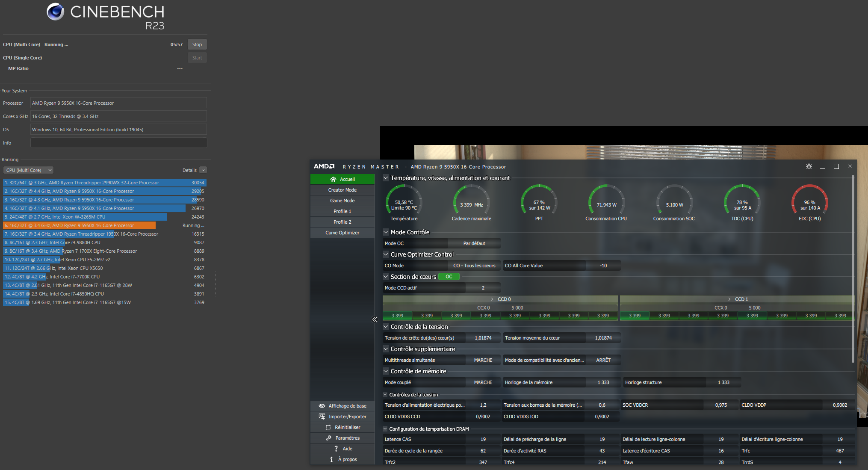This screenshot has width=868, height=470.
Task: Open the Curve Optimizer tab
Action: point(342,233)
